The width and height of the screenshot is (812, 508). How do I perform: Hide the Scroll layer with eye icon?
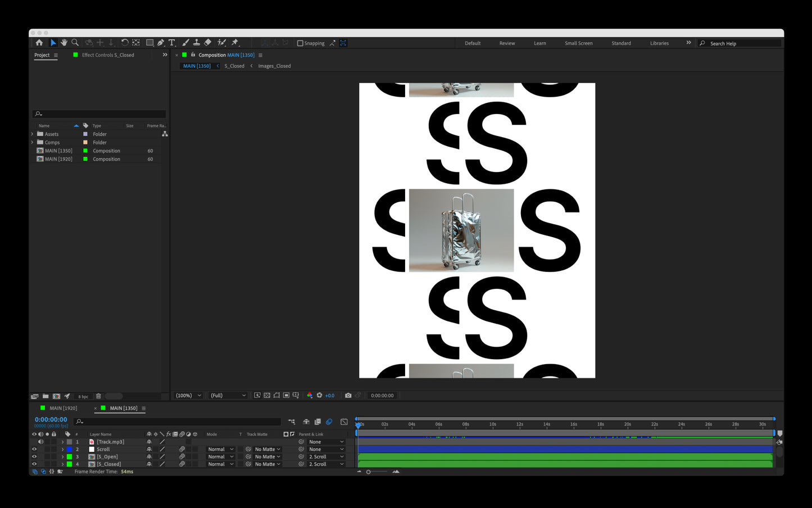point(34,449)
